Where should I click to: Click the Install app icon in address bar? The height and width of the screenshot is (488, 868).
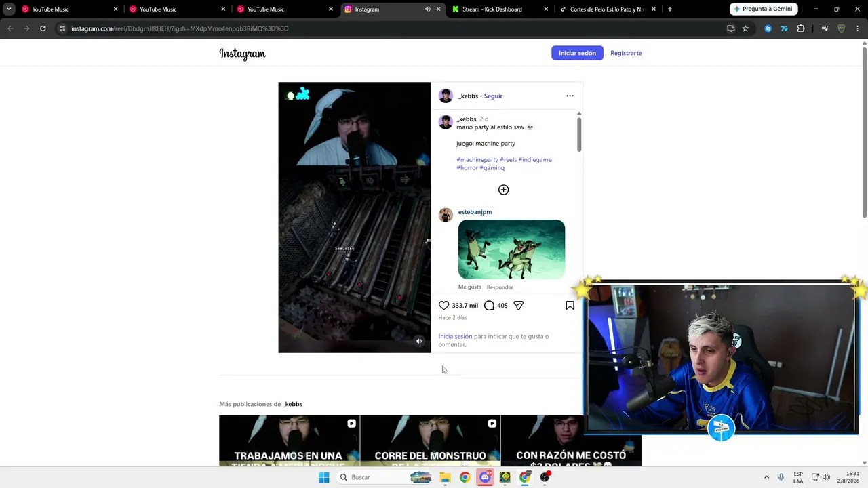(730, 28)
